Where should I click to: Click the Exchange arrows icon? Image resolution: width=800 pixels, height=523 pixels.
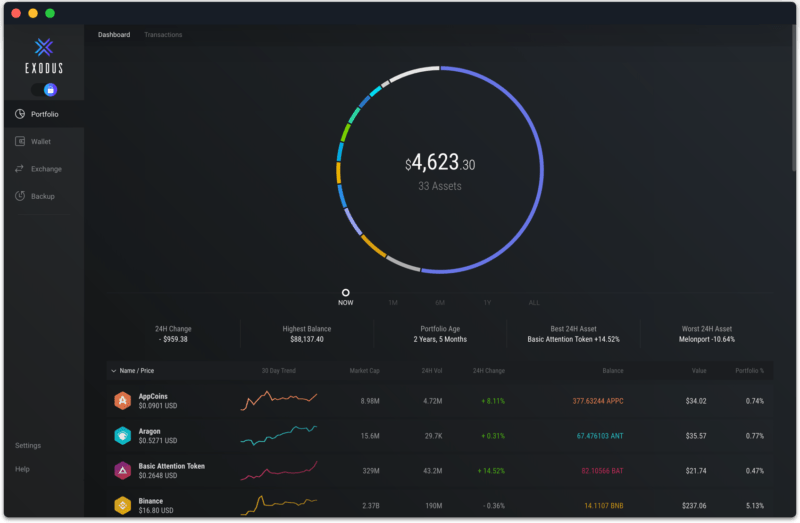[x=19, y=168]
